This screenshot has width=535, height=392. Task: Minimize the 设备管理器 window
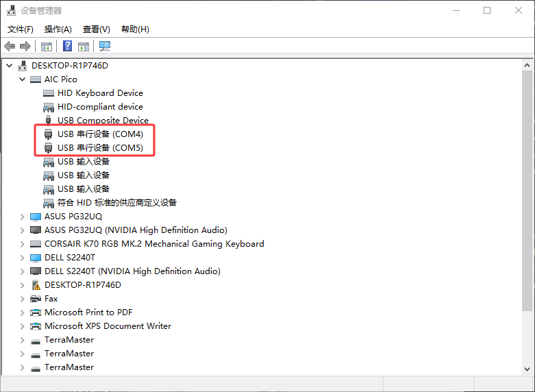click(x=456, y=10)
